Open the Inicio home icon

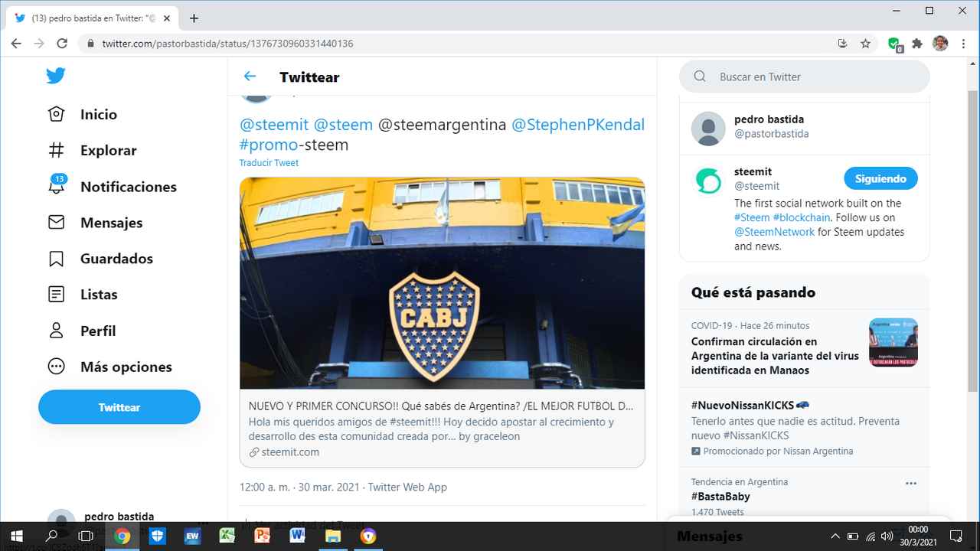(56, 114)
